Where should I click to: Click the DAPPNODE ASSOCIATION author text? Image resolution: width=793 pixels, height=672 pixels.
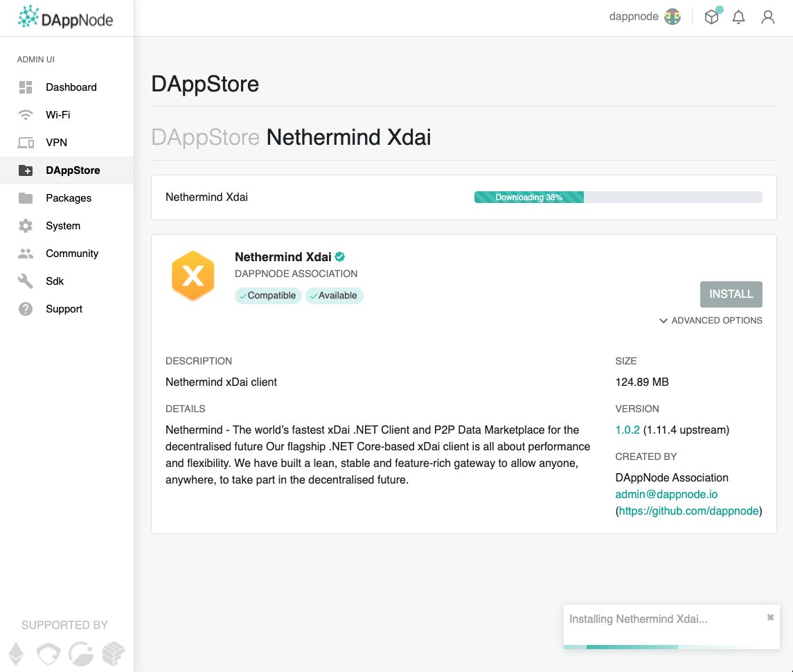point(296,274)
